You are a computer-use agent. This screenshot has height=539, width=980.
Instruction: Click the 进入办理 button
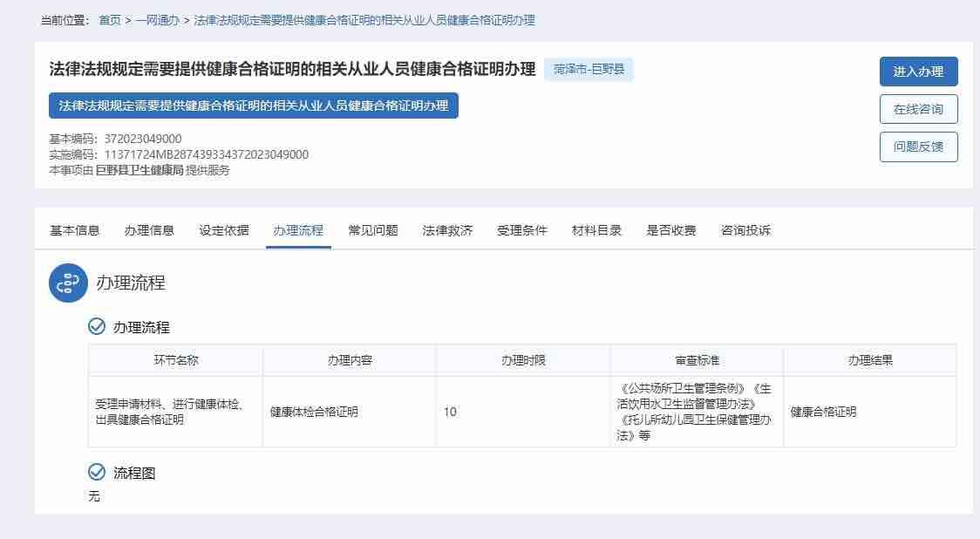918,72
